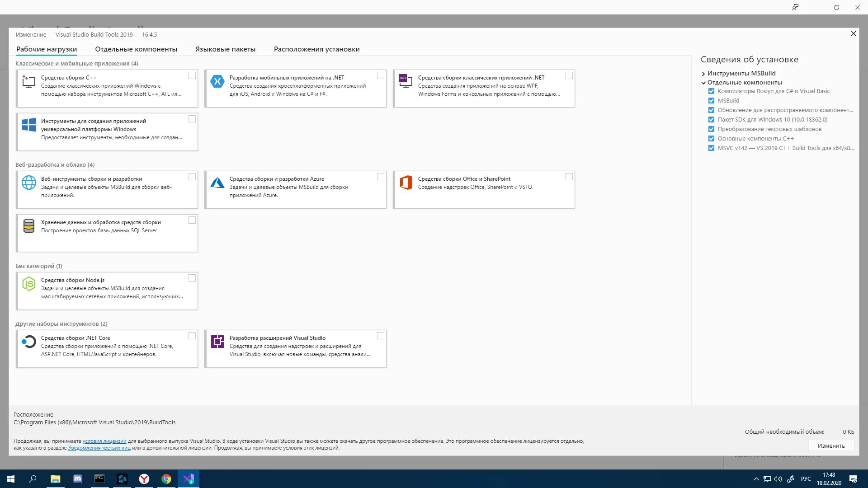
Task: Click the Visual Studio extension development icon
Action: click(x=217, y=342)
